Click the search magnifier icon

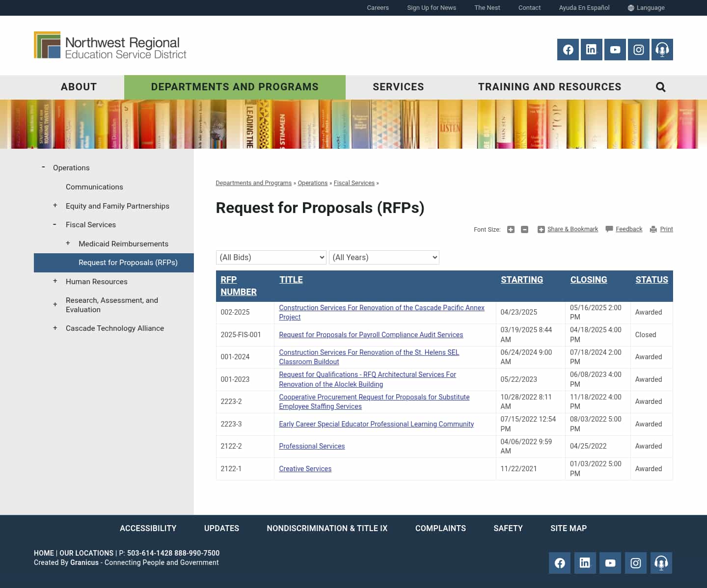661,87
